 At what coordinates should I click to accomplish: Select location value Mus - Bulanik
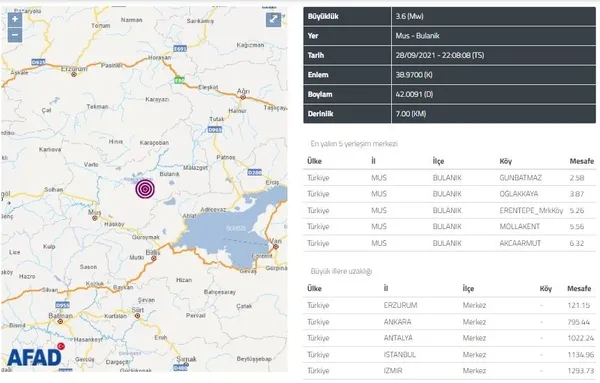(x=417, y=36)
